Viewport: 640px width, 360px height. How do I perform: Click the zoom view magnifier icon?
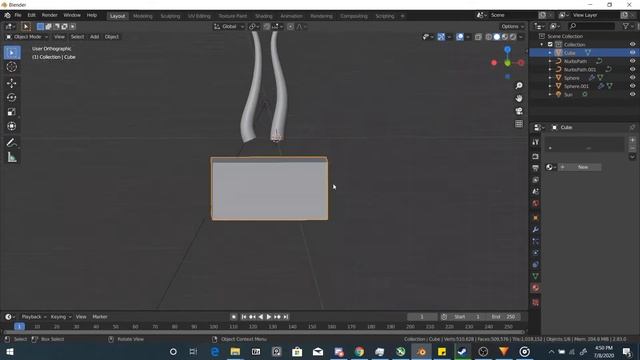tap(519, 86)
